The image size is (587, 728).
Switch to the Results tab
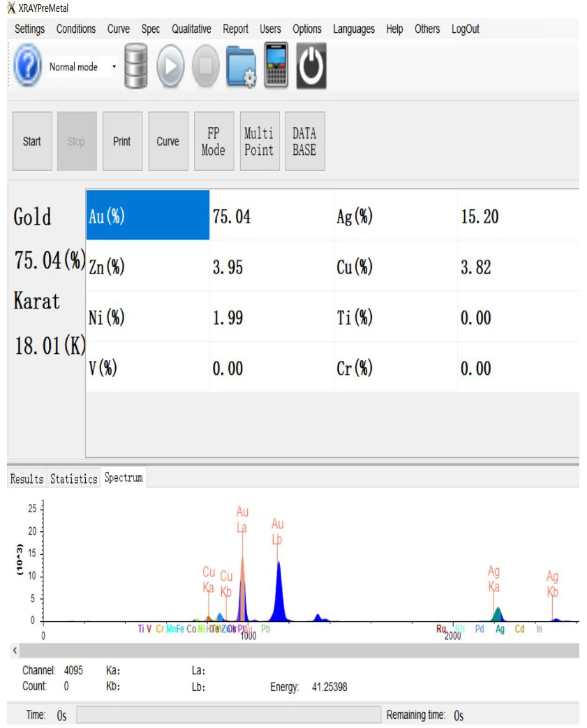[x=27, y=479]
